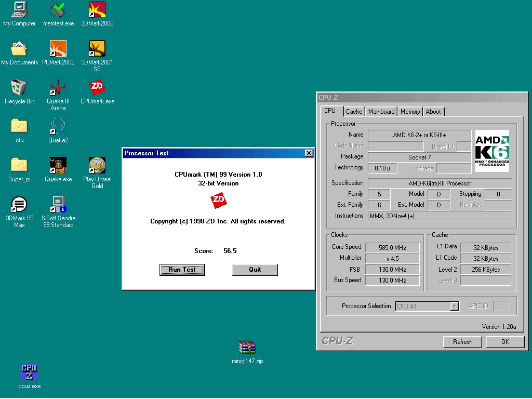This screenshot has height=399, width=532.
Task: Click OK in the CPU-Z window
Action: point(505,342)
